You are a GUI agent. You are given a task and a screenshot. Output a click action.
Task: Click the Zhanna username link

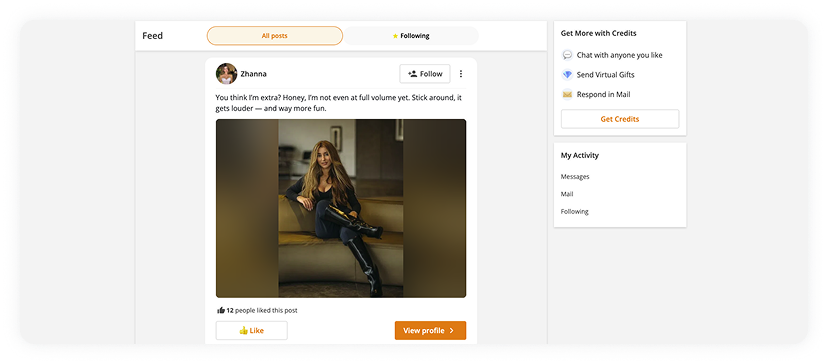[x=253, y=74]
